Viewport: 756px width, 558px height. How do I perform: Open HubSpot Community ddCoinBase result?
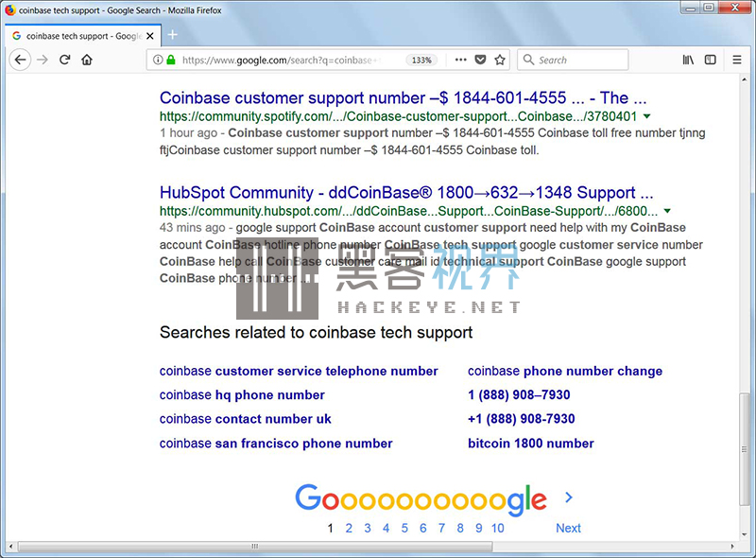pyautogui.click(x=406, y=193)
